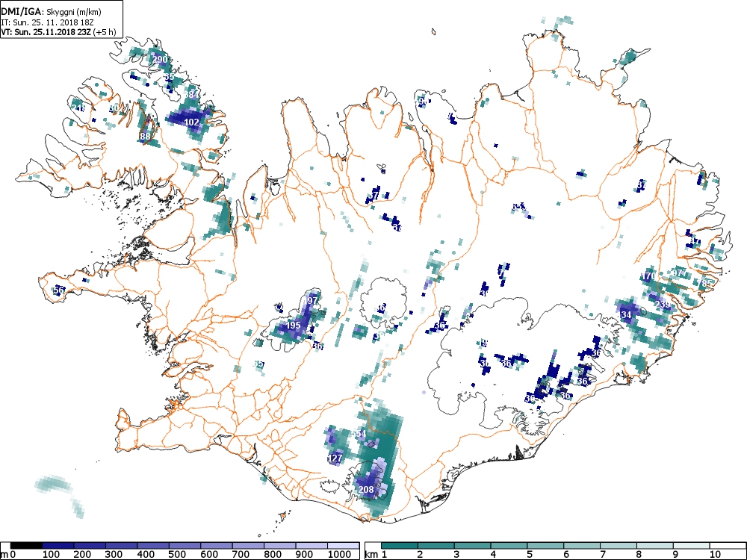Click the '200' tick on the meter scale
Image resolution: width=747 pixels, height=560 pixels.
82,555
